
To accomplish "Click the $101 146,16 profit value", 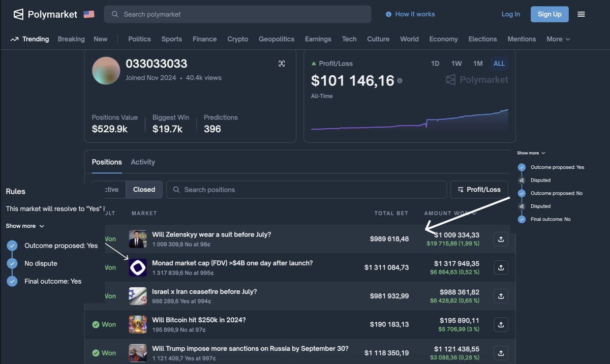I will 353,80.
